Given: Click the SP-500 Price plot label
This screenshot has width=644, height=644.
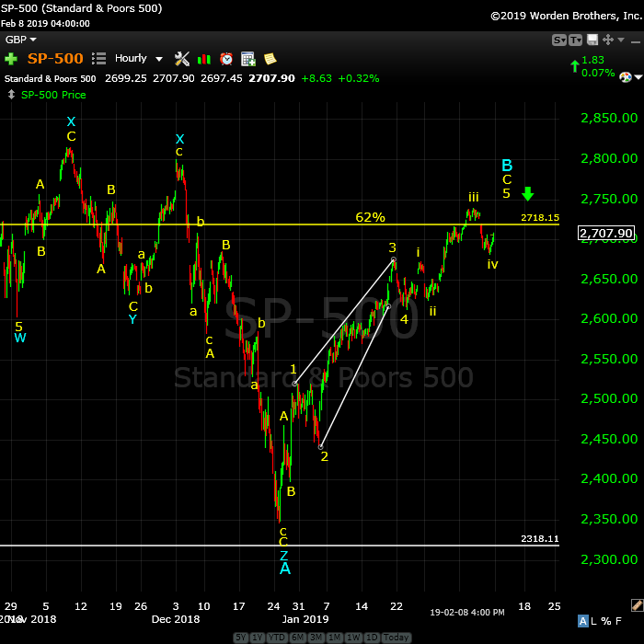Looking at the screenshot, I should tap(53, 95).
